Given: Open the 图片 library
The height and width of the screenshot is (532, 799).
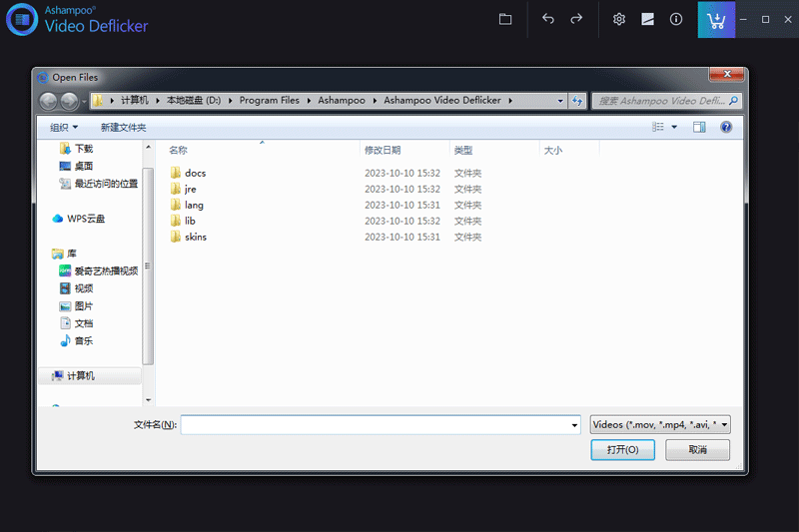Looking at the screenshot, I should click(77, 306).
